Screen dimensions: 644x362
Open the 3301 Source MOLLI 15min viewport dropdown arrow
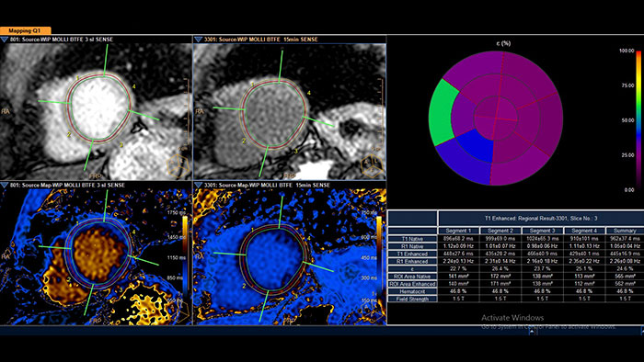click(198, 40)
